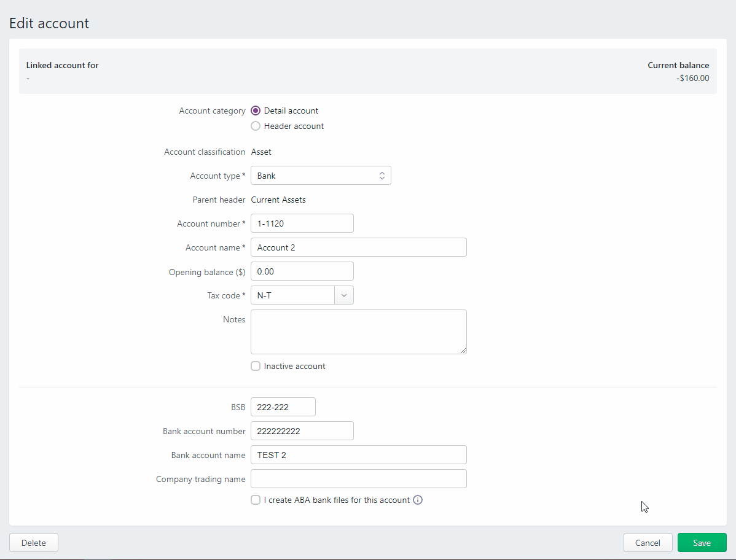Tick the Inactive account checkbox
The height and width of the screenshot is (560, 736).
tap(256, 367)
